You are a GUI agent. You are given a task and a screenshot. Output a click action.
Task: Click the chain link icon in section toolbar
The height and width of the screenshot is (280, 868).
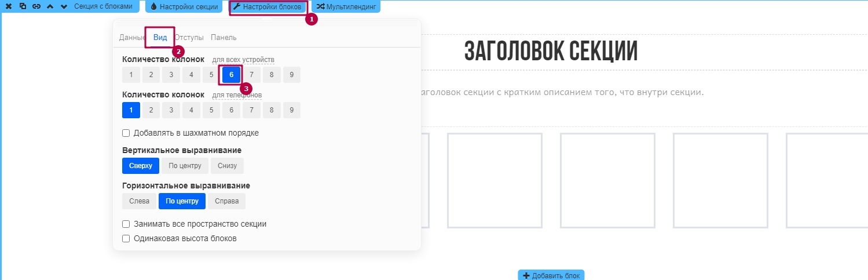tap(36, 6)
